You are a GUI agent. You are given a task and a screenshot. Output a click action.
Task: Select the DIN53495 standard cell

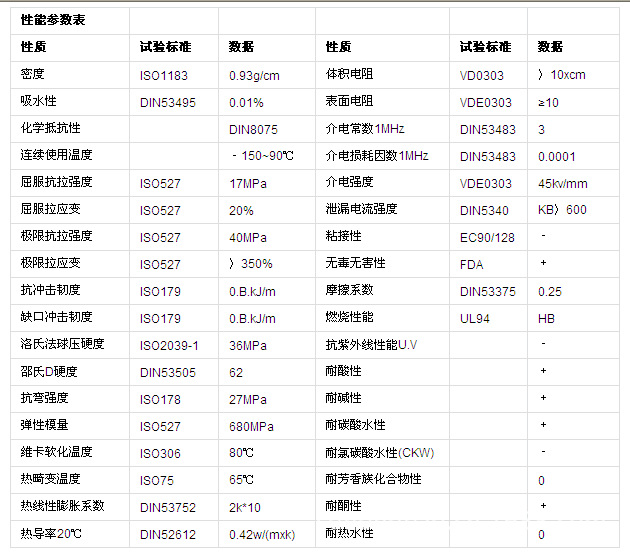pos(168,102)
